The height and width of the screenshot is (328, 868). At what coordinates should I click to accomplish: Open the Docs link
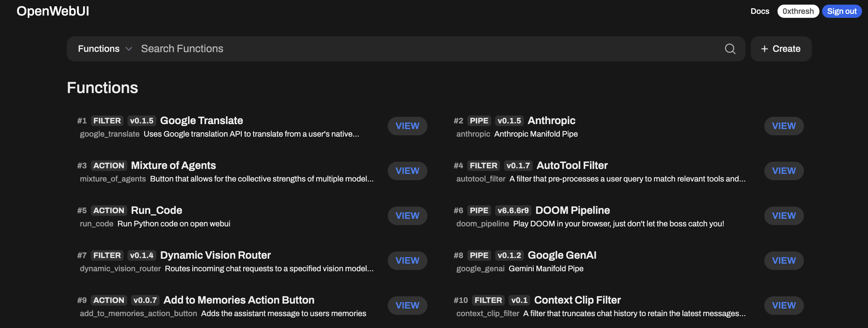point(760,11)
